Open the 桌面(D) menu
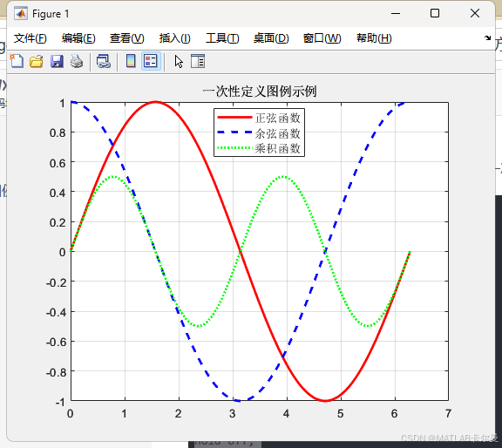This screenshot has width=502, height=448. click(x=271, y=38)
